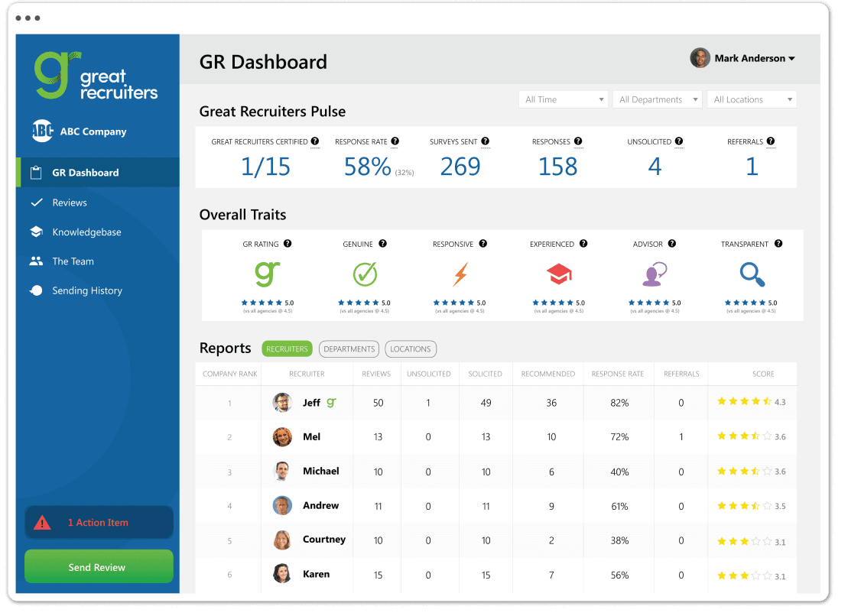Click the 1 Action Item button
The height and width of the screenshot is (616, 861).
pyautogui.click(x=99, y=523)
